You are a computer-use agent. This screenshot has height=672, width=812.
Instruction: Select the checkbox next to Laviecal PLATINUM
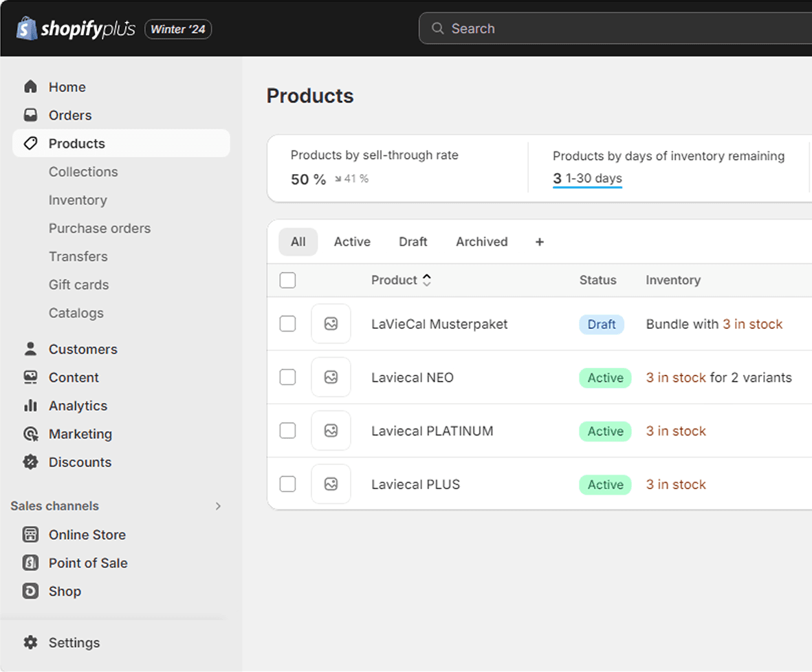pos(287,431)
